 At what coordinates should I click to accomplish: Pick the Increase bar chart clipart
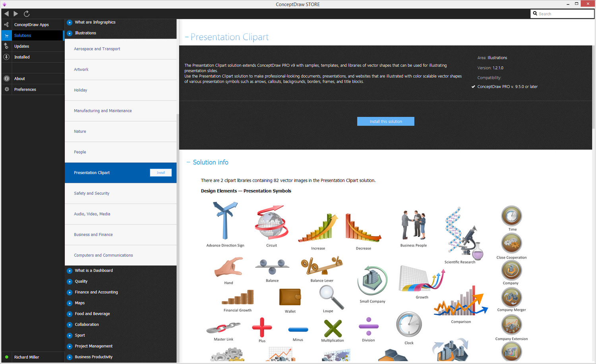coord(318,228)
